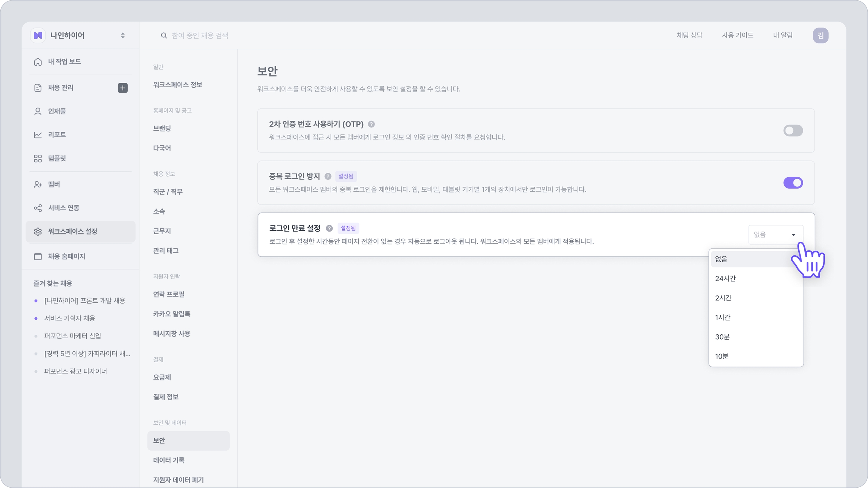This screenshot has height=488, width=868.
Task: Click the 나인하이어 logo icon
Action: (x=38, y=35)
